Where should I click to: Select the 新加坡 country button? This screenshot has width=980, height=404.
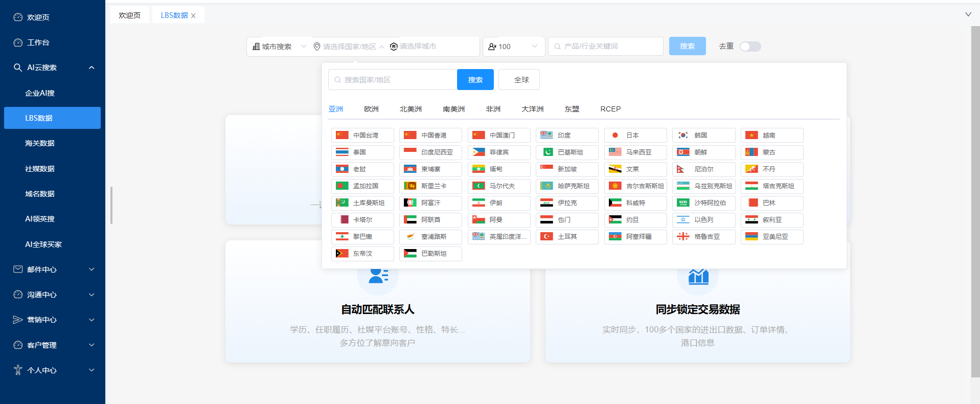(x=567, y=169)
